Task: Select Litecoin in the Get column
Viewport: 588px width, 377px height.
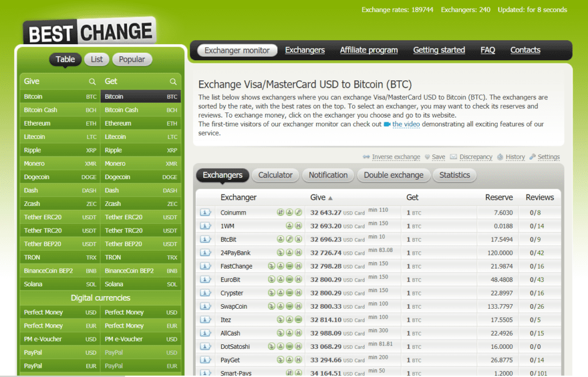Action: (x=141, y=137)
